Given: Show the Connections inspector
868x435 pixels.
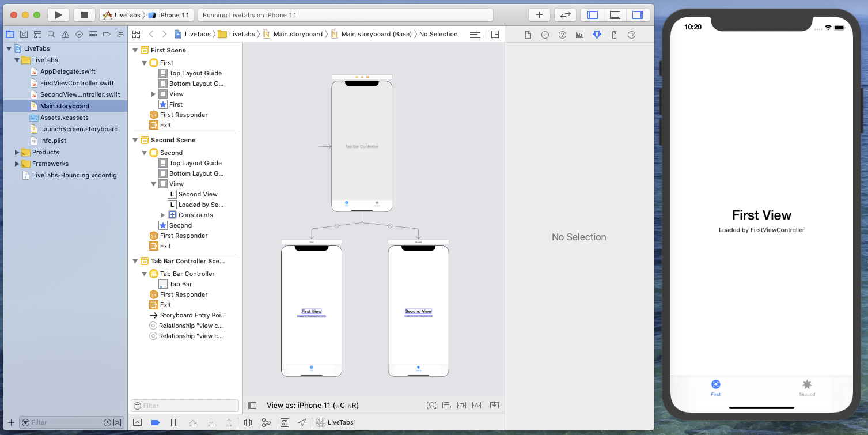Looking at the screenshot, I should point(631,35).
